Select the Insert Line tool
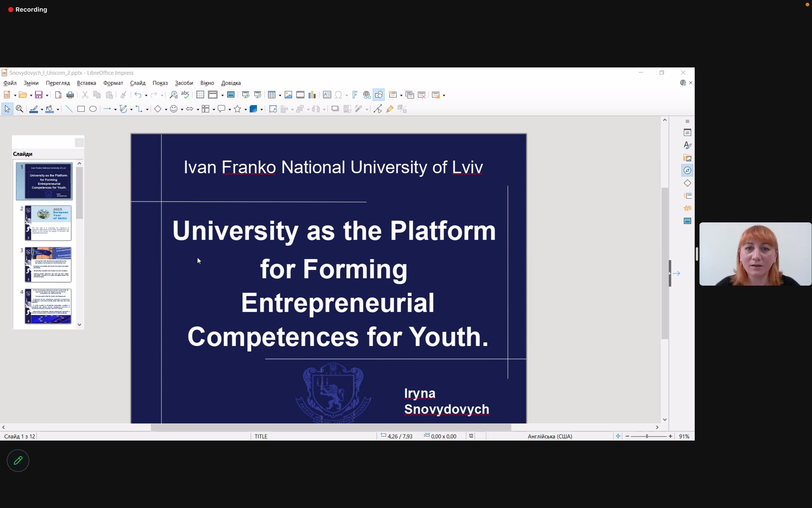Screen dimensions: 812x508 tap(69, 109)
